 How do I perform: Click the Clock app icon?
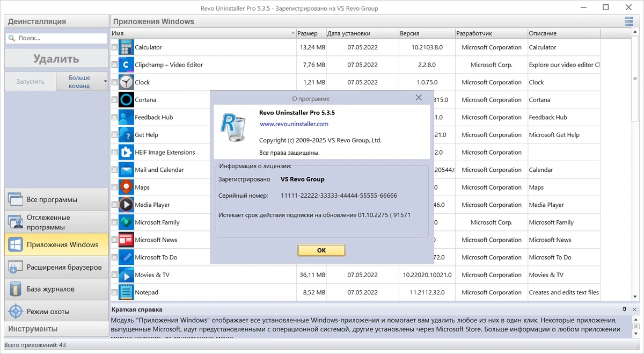pos(126,82)
